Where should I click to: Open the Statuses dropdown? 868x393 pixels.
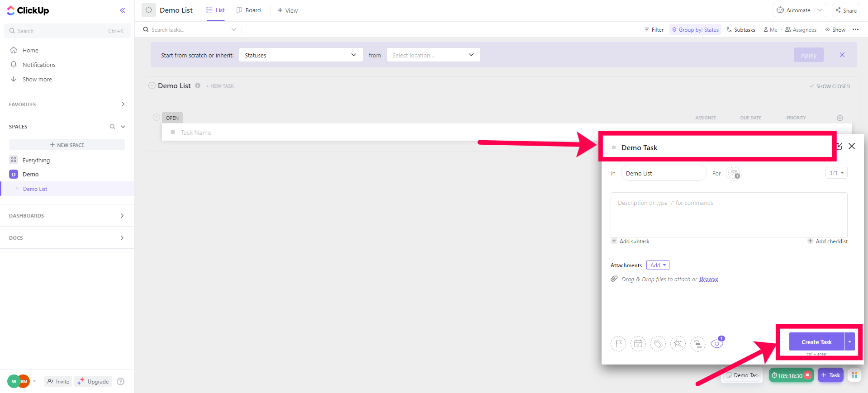tap(301, 55)
